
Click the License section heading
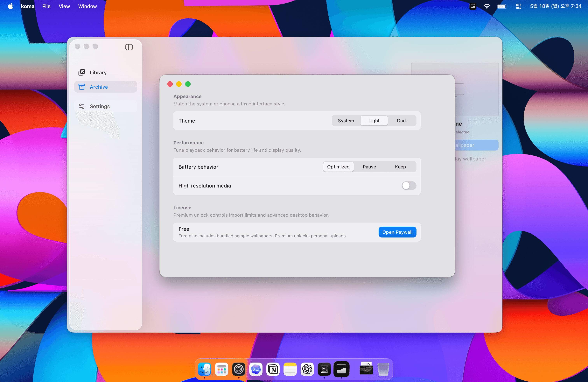[x=182, y=208]
